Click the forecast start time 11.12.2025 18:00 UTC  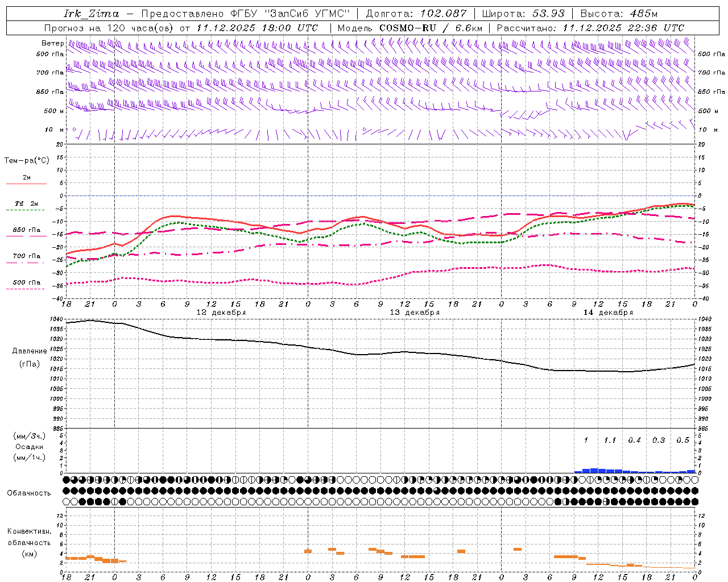point(257,28)
